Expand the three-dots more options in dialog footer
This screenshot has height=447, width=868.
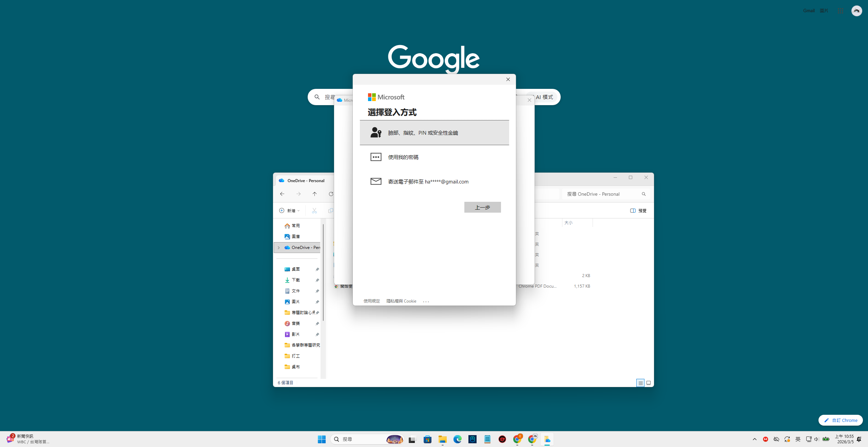coord(426,301)
